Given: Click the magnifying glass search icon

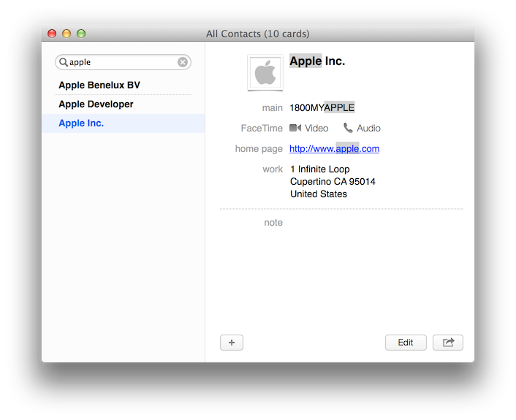Looking at the screenshot, I should [63, 62].
